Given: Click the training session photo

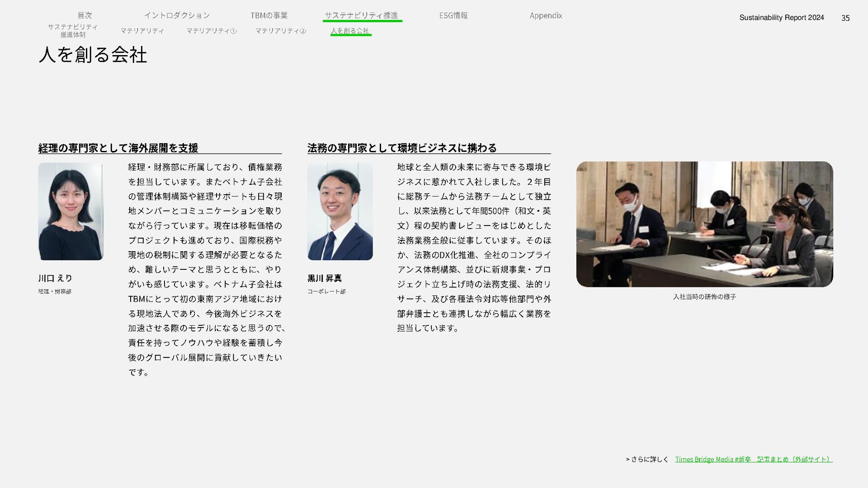Looking at the screenshot, I should click(704, 224).
